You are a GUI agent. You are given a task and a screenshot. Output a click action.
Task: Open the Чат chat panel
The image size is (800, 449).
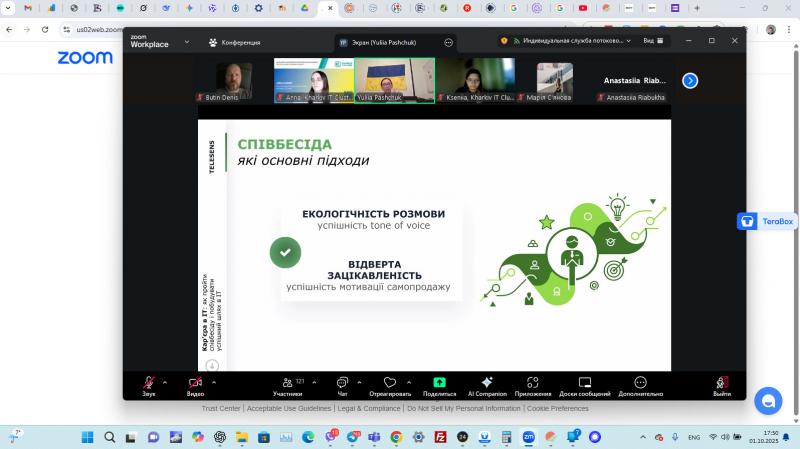342,383
